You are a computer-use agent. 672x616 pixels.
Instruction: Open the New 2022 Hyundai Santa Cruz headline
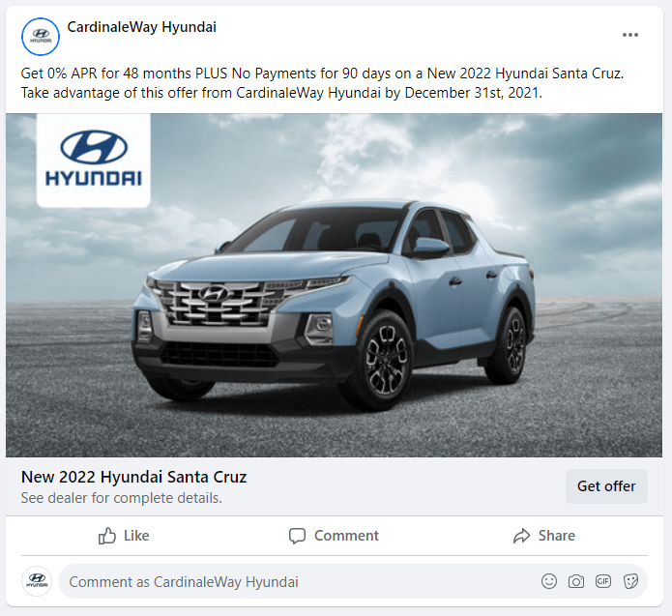coord(134,477)
